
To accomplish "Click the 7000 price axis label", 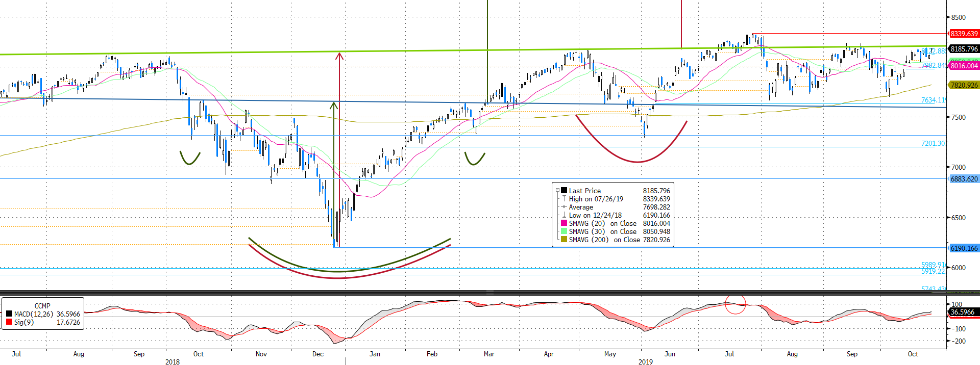I will pyautogui.click(x=959, y=167).
